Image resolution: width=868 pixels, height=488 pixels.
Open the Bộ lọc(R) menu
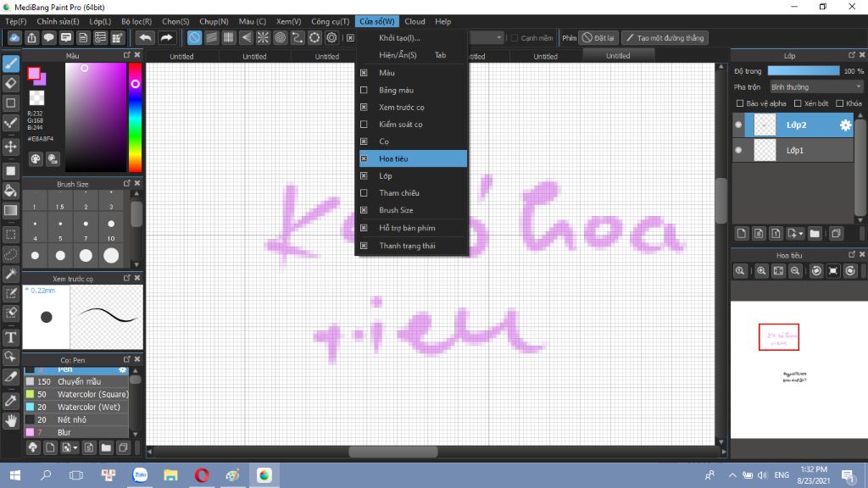[136, 21]
